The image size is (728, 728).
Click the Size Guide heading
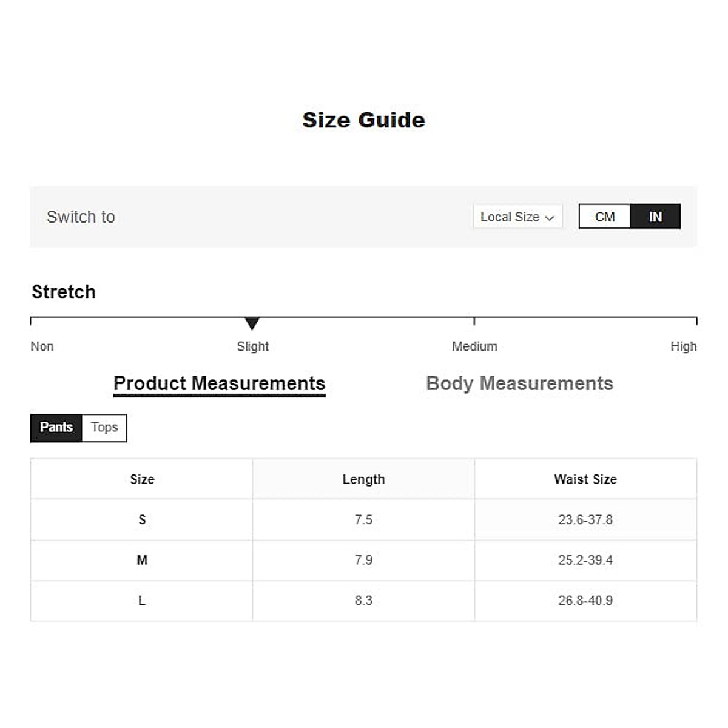coord(363,120)
